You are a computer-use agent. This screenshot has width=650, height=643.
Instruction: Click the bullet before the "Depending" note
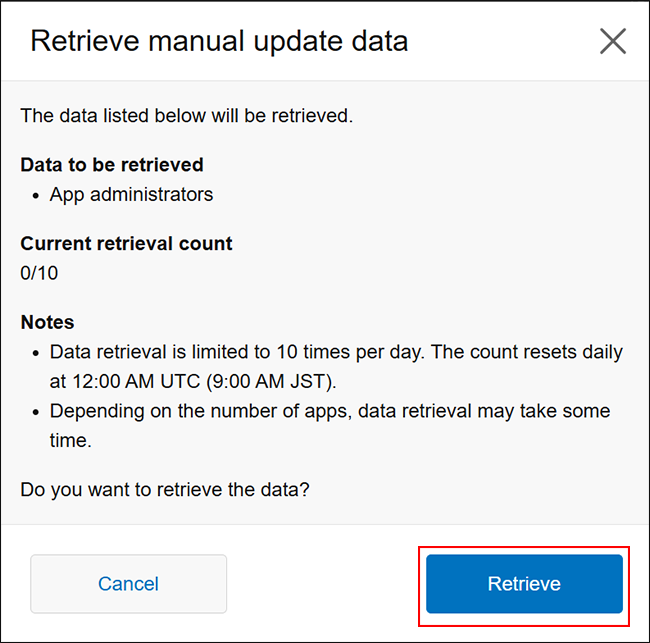[37, 412]
